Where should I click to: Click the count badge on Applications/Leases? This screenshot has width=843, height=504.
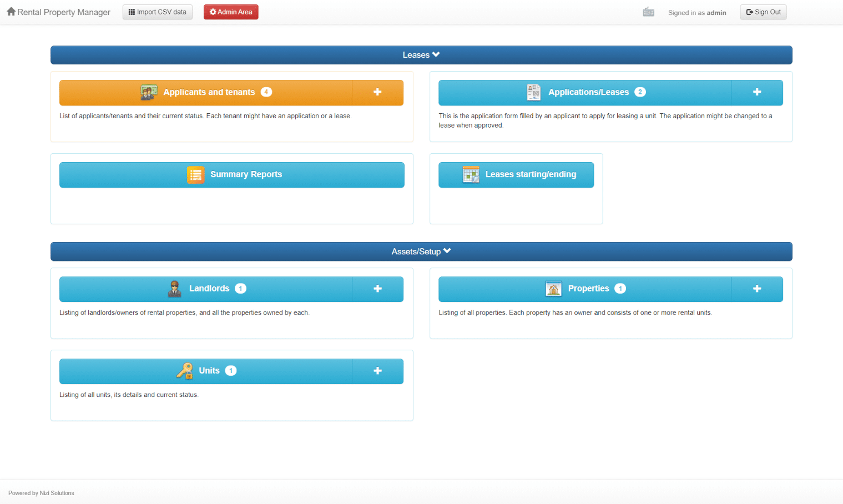(640, 92)
